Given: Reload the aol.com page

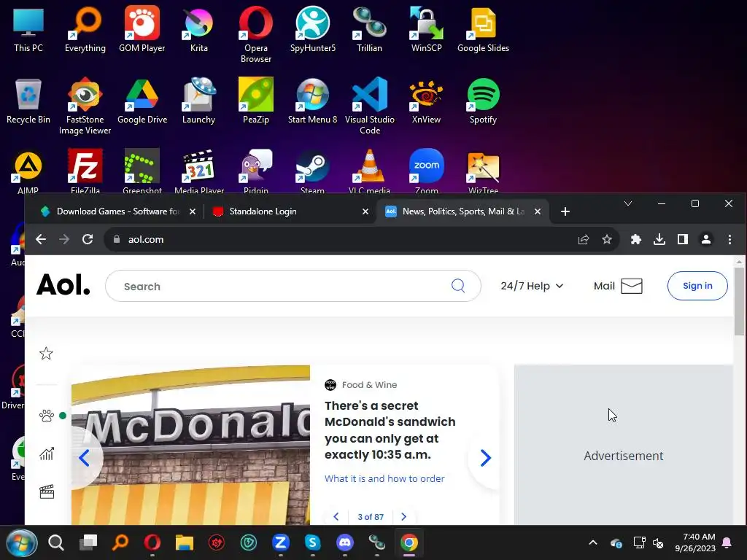Looking at the screenshot, I should [x=88, y=239].
